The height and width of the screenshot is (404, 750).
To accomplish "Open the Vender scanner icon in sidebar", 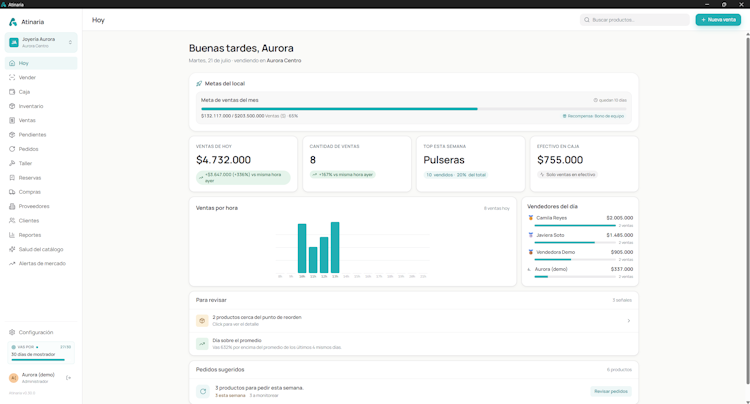I will pos(12,77).
